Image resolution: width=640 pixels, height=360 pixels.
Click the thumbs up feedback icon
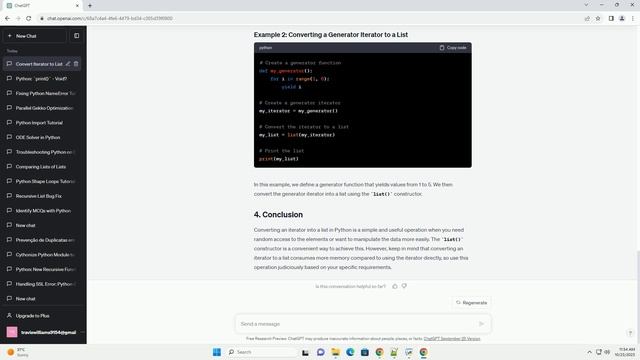(395, 286)
